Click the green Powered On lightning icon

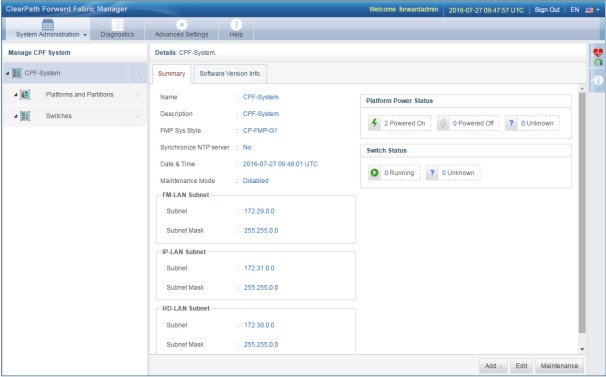pyautogui.click(x=374, y=123)
